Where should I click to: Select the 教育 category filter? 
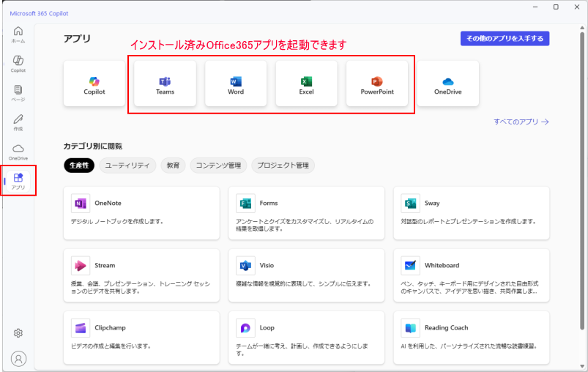[173, 165]
